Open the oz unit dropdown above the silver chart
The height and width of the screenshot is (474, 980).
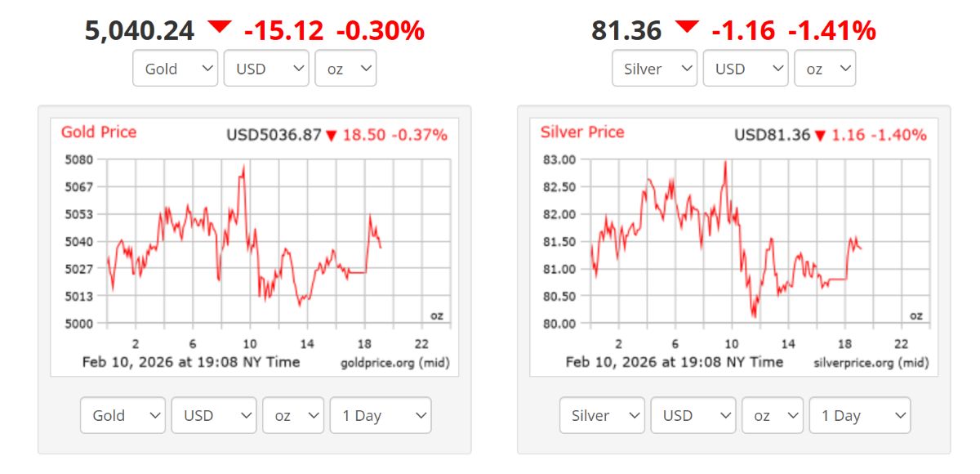coord(825,69)
